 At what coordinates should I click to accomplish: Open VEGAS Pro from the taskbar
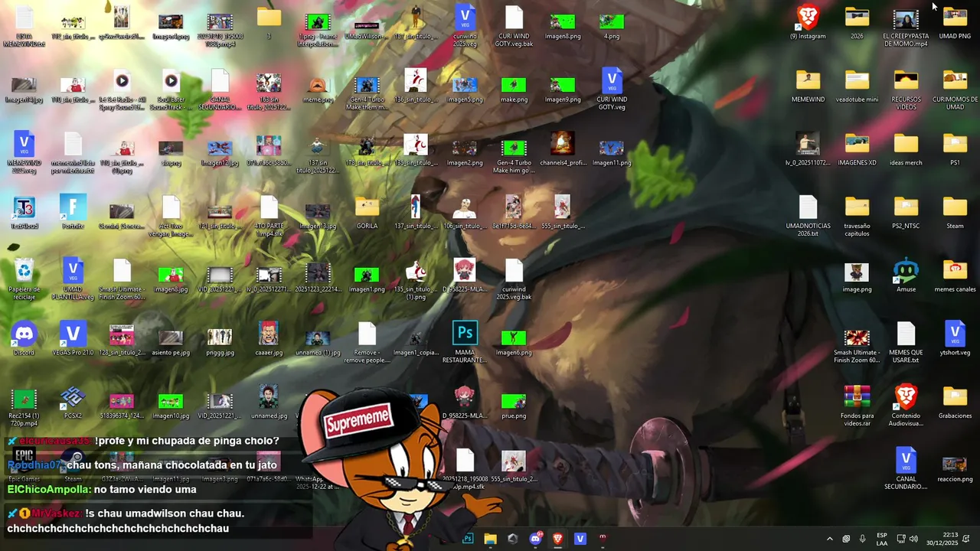click(580, 539)
